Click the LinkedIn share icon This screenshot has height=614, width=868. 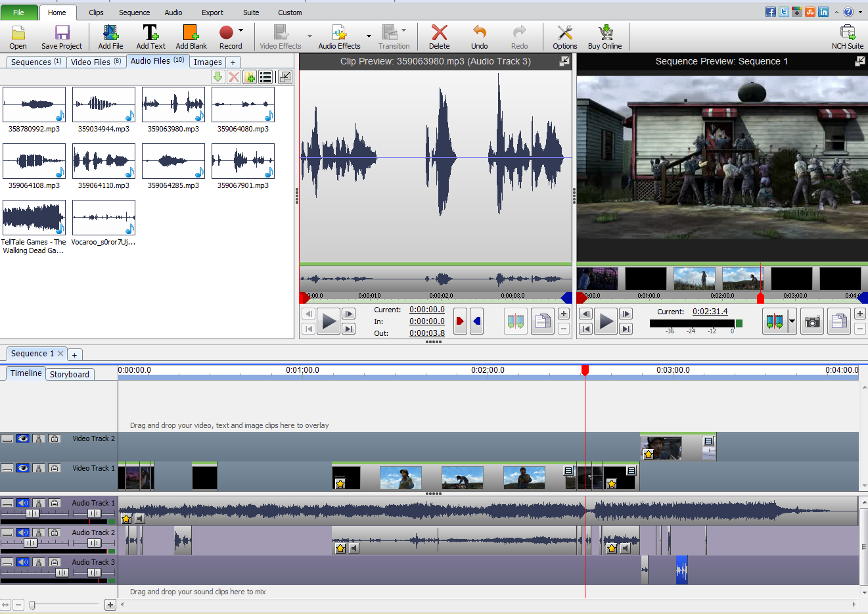[x=823, y=12]
